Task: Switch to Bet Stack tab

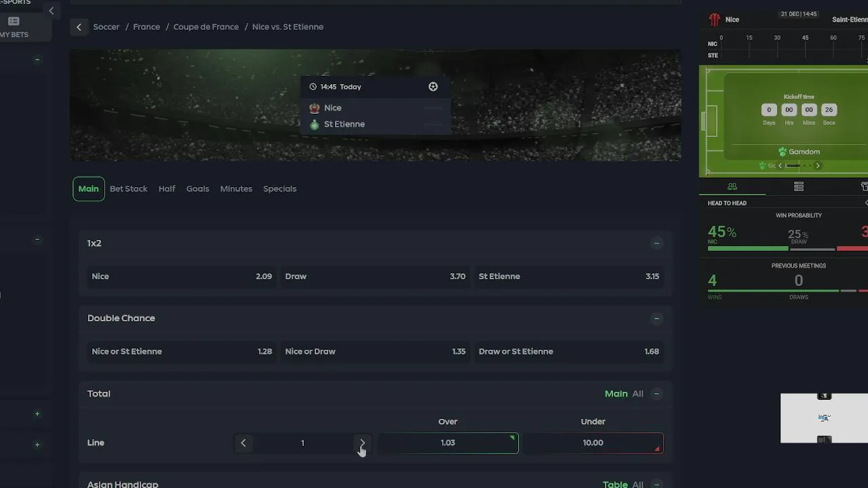Action: coord(128,189)
